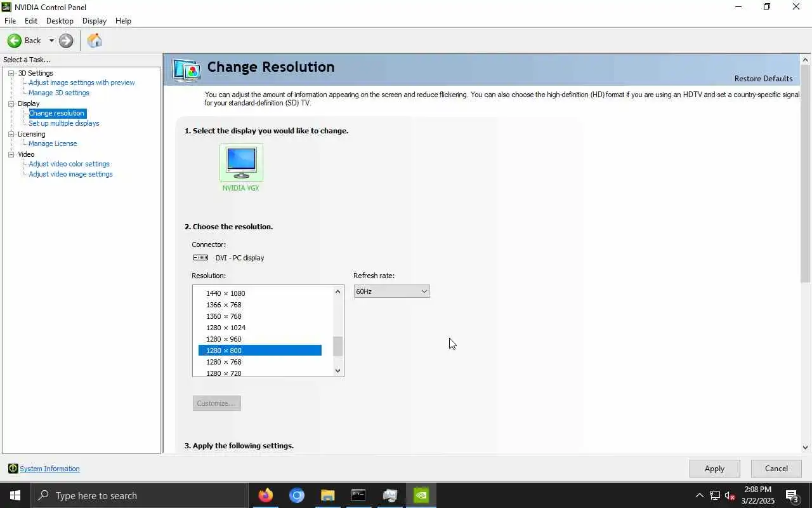Click the resolution list scrollbar thumb
812x508 pixels.
click(x=337, y=346)
